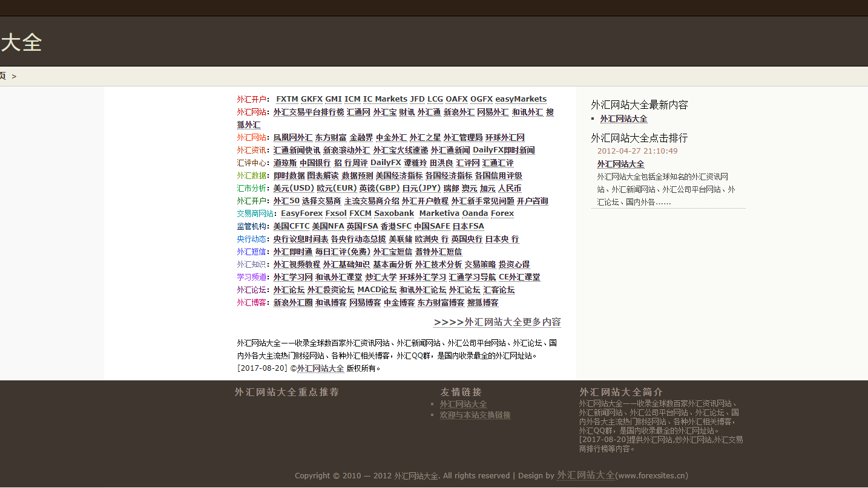
Task: Visit the 炒汇大学 learning link
Action: pos(381,277)
